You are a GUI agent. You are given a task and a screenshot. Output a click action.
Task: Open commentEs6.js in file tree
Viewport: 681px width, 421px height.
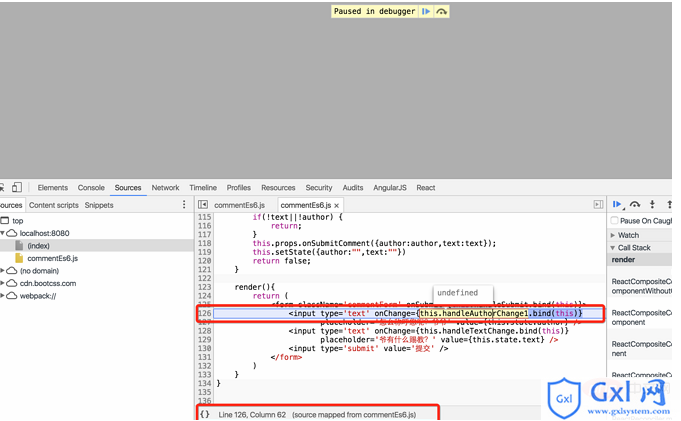(x=53, y=259)
